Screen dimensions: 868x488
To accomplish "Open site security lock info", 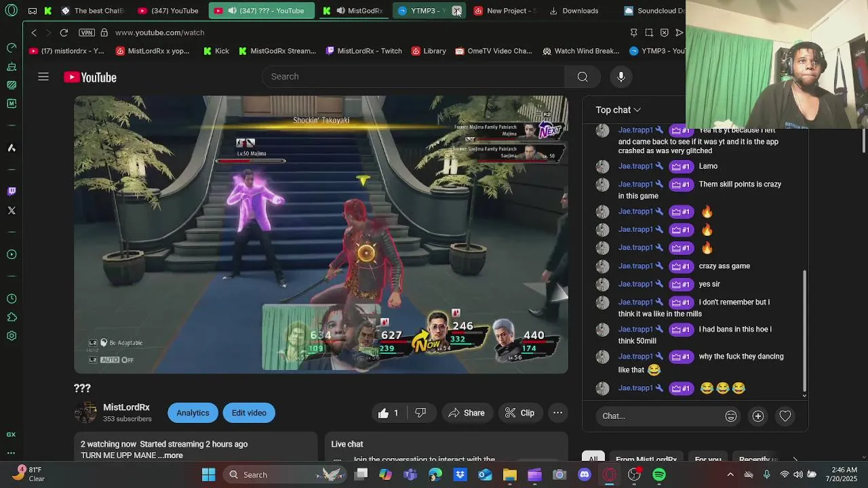I will [104, 33].
